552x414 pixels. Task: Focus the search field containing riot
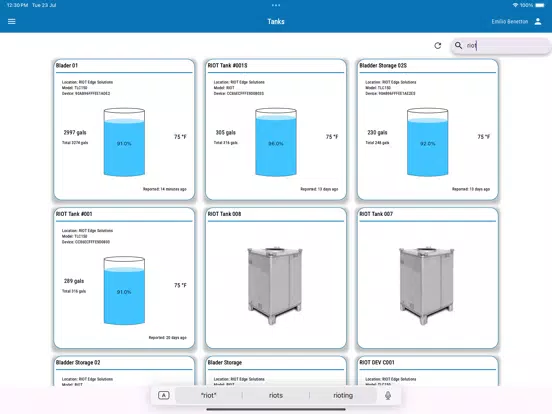coord(501,45)
